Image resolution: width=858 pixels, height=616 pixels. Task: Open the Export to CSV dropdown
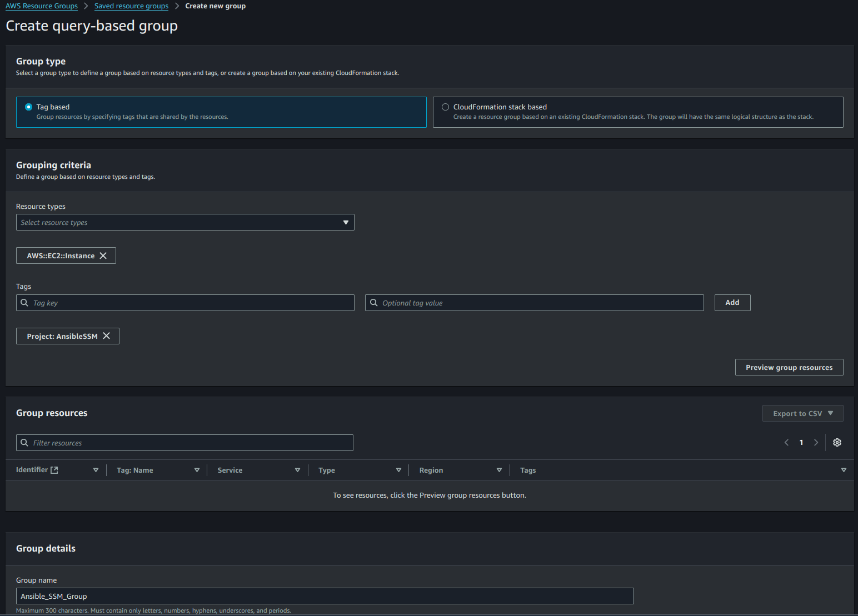point(802,413)
